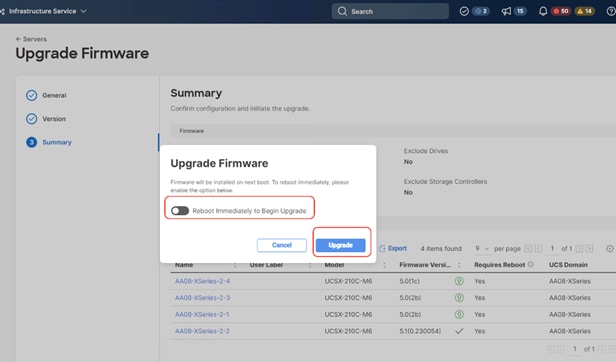Screen dimensions: 616x362
Task: Open the per page dropdown
Action: (x=482, y=248)
